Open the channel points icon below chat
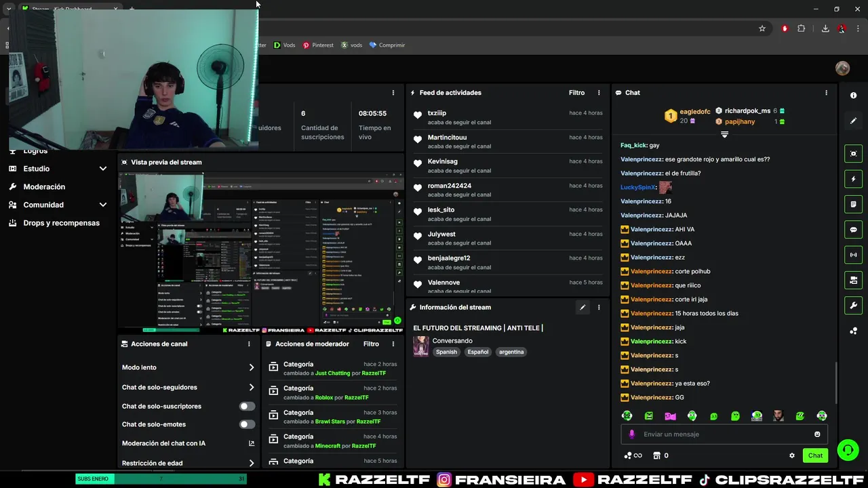The image size is (868, 488). pyautogui.click(x=632, y=455)
